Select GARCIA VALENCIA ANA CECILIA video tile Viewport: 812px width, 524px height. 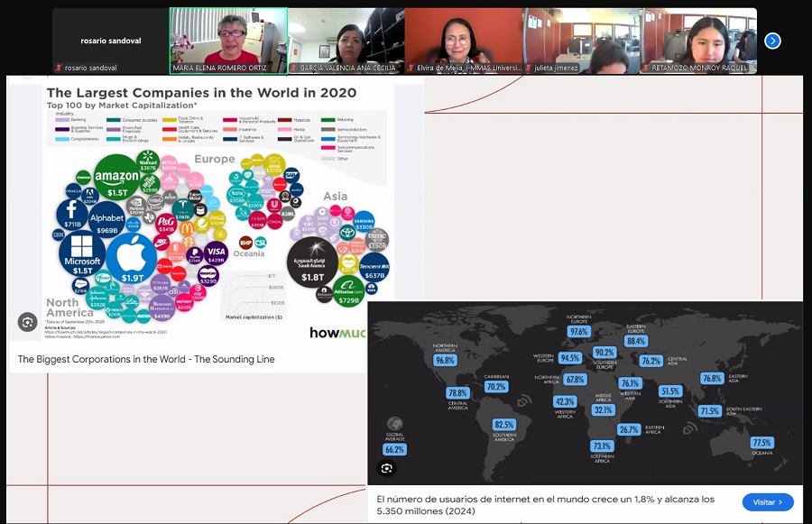pos(346,38)
